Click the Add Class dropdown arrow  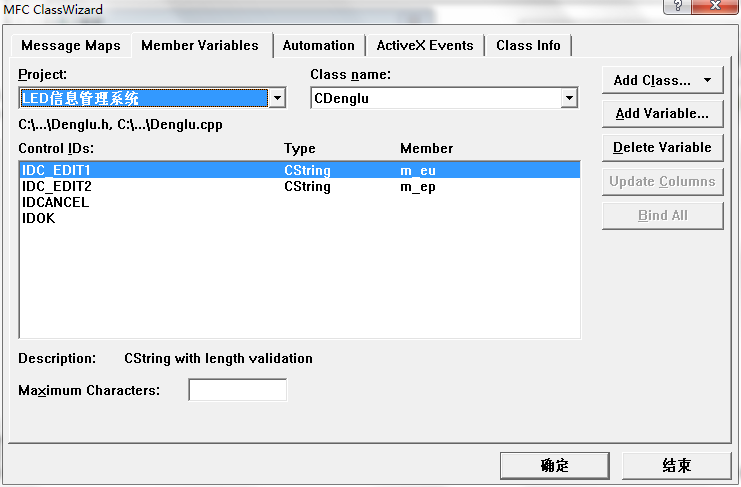[708, 80]
